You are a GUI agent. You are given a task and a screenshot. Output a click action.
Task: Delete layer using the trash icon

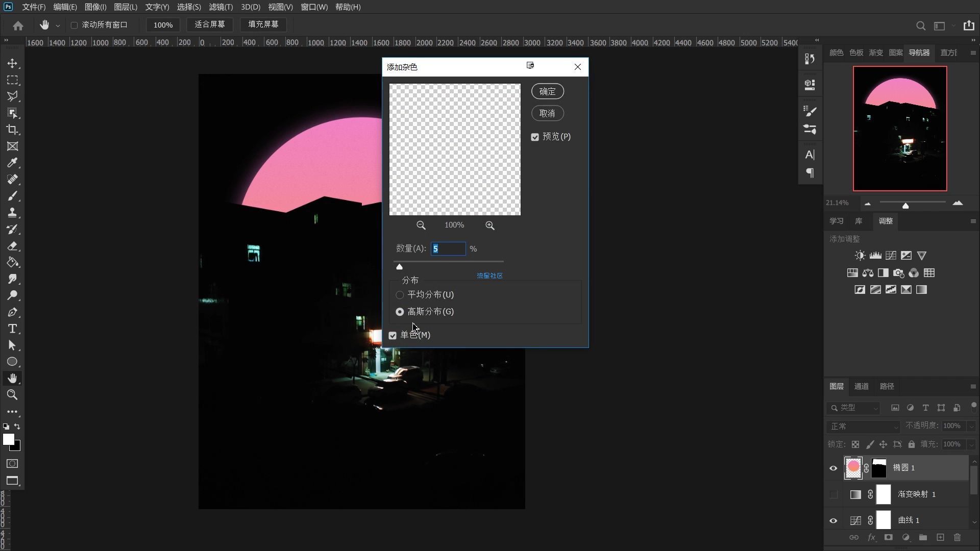pyautogui.click(x=957, y=537)
